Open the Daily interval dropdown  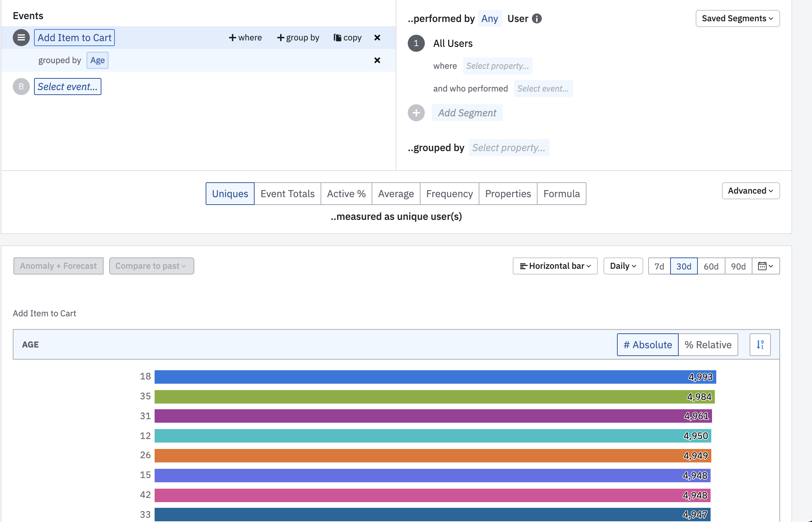click(623, 266)
